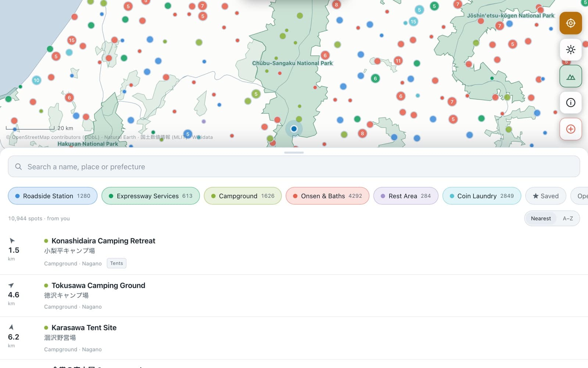Click the red cluster marker labeled 15
Viewport: 588px width, 368px height.
[x=72, y=40]
